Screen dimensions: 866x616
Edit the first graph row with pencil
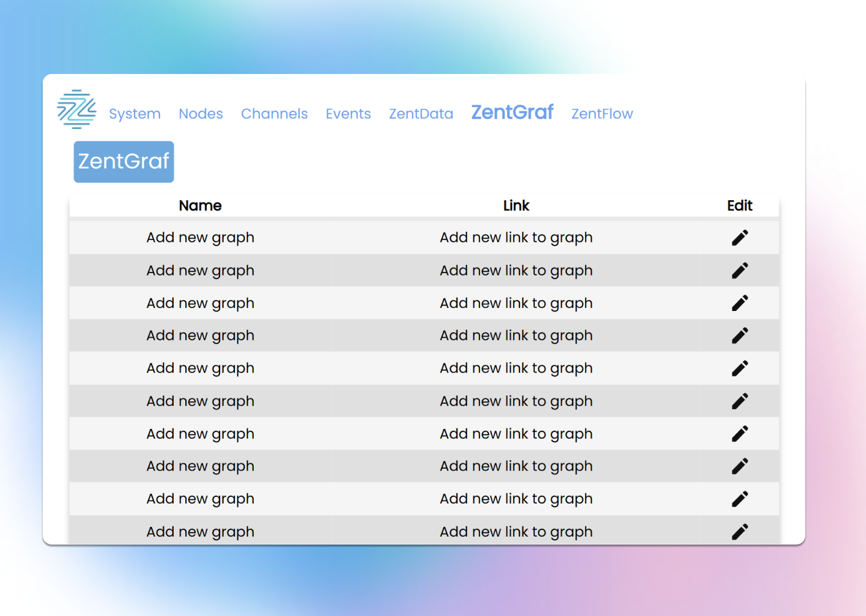click(x=740, y=238)
